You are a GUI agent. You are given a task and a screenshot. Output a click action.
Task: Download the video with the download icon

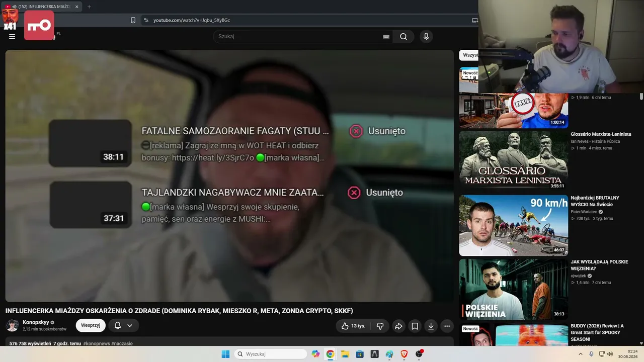tap(431, 326)
